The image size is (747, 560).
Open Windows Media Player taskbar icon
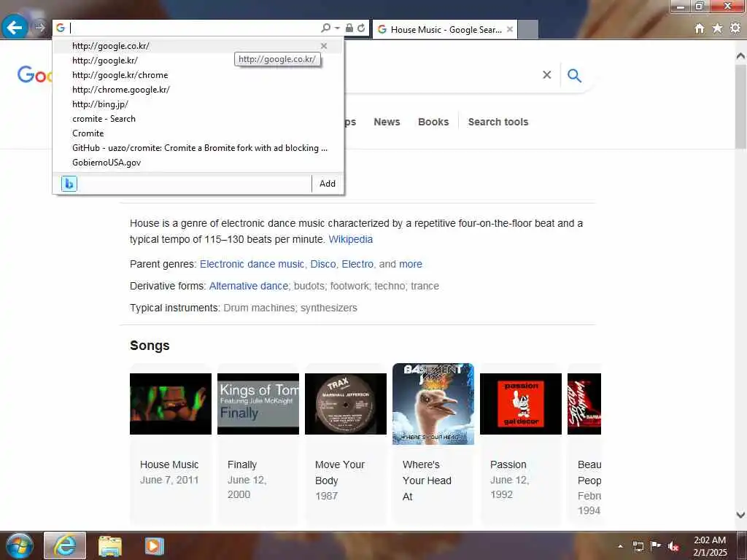[x=154, y=546]
